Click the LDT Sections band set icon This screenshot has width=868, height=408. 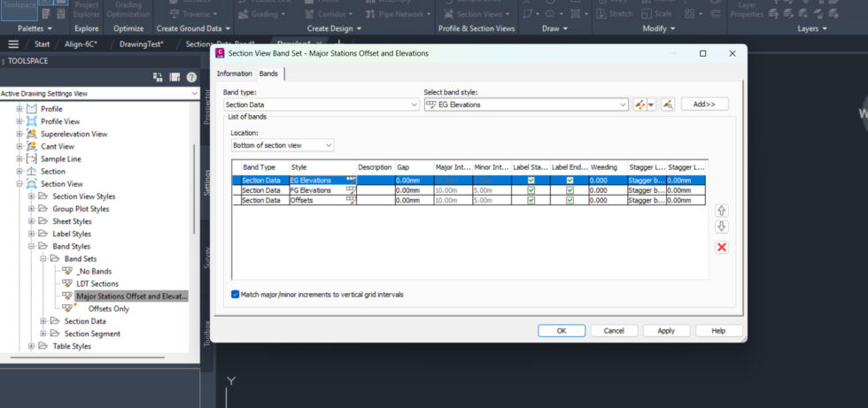click(x=67, y=283)
